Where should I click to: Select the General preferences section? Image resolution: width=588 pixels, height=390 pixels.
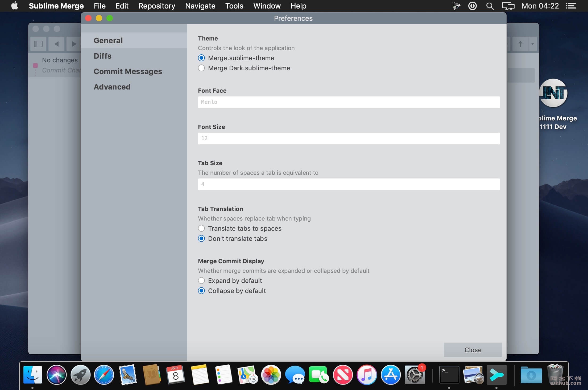[x=134, y=40]
